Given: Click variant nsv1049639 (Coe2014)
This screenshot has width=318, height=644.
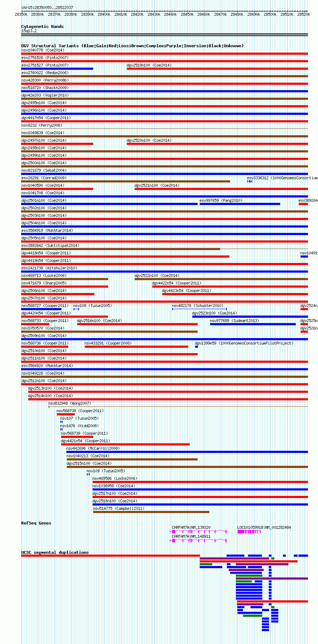Looking at the screenshot, I should pos(43,133).
